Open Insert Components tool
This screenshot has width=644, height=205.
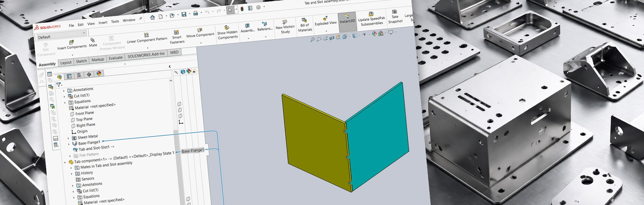(71, 43)
